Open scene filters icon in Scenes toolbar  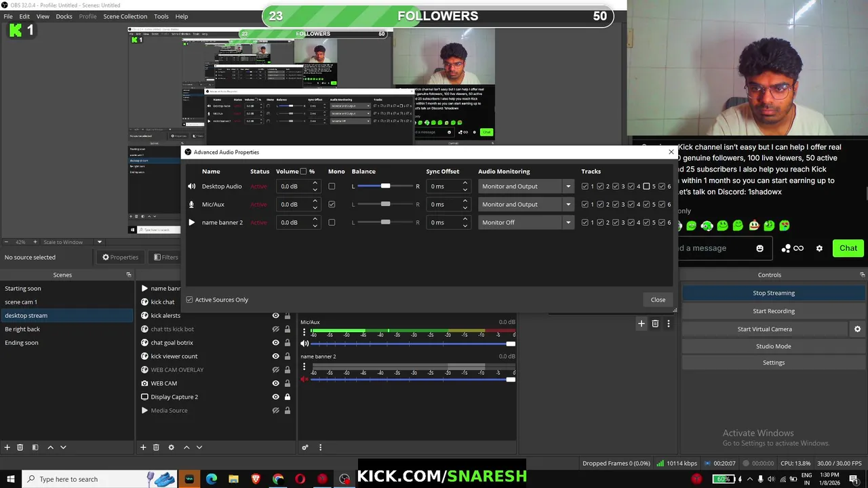click(x=35, y=447)
